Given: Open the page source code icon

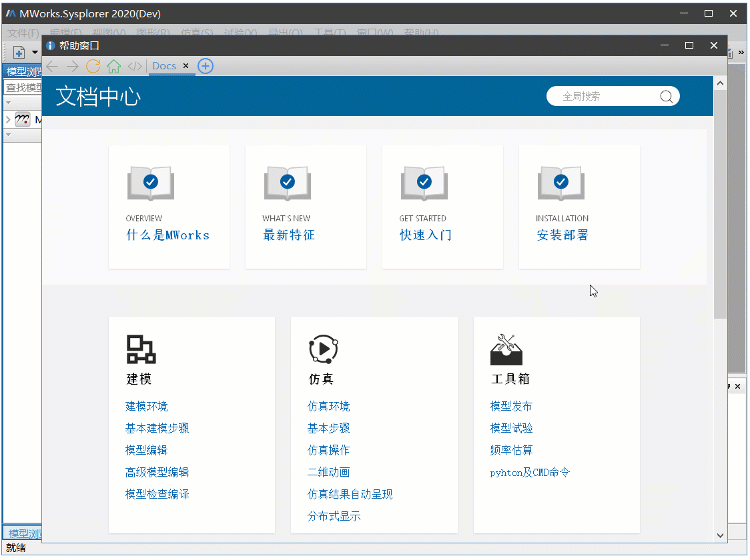Looking at the screenshot, I should tap(135, 66).
